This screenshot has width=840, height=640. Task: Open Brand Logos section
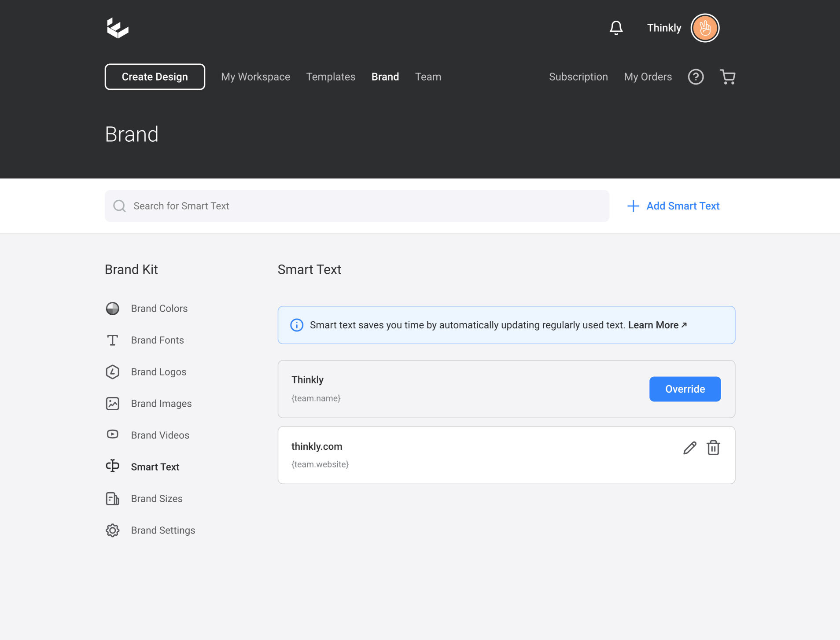pyautogui.click(x=159, y=372)
